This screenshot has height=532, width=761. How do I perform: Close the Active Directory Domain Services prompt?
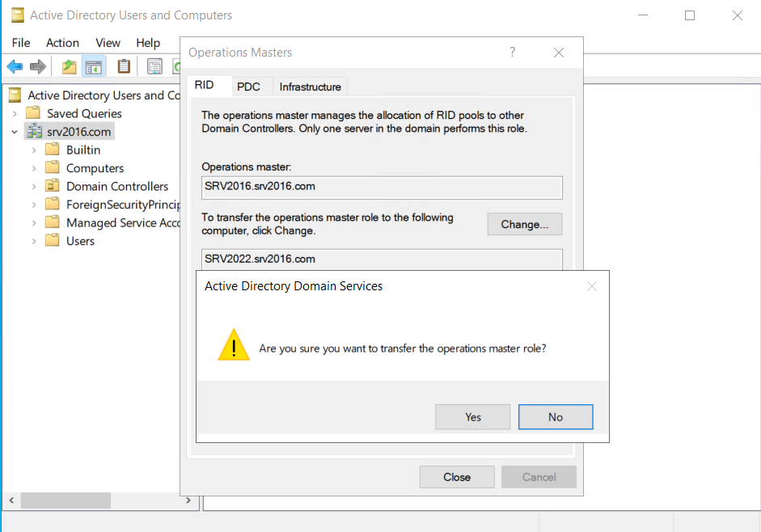(x=592, y=286)
